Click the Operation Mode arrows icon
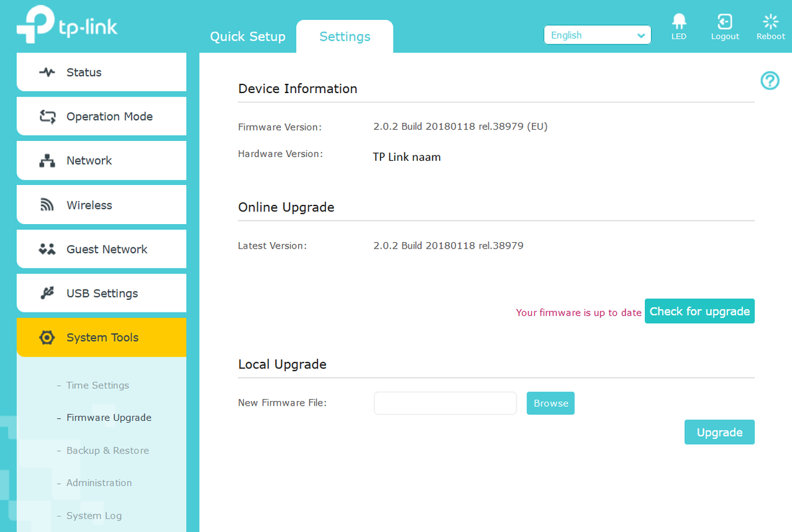The width and height of the screenshot is (792, 532). [x=47, y=116]
